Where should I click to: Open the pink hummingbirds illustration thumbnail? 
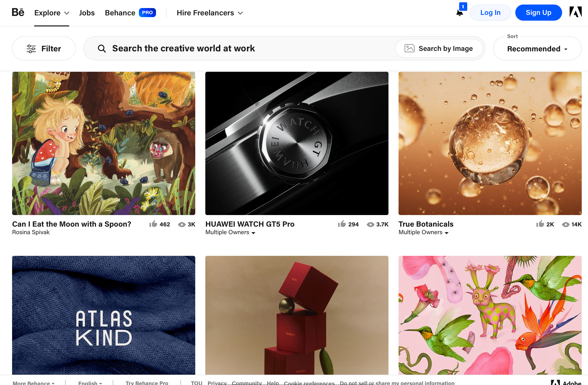coord(490,315)
